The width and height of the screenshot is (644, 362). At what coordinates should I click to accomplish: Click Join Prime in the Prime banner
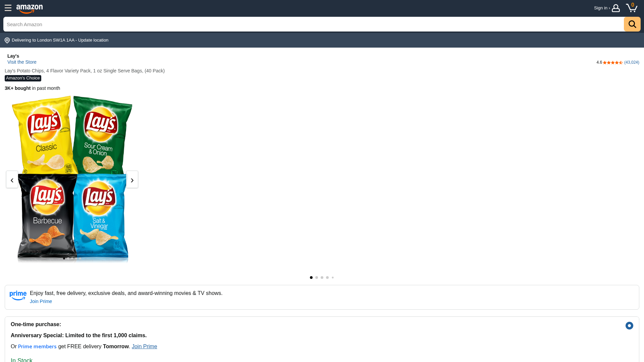(41, 301)
